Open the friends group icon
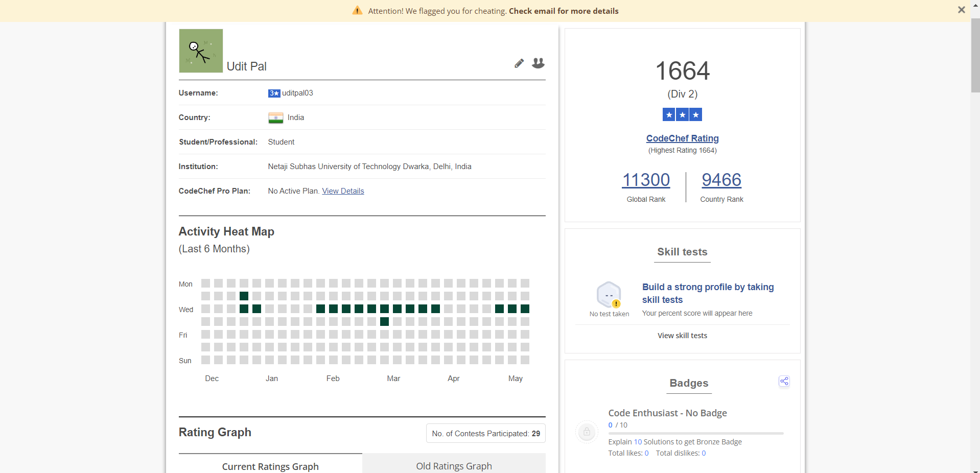The image size is (980, 473). click(x=538, y=63)
